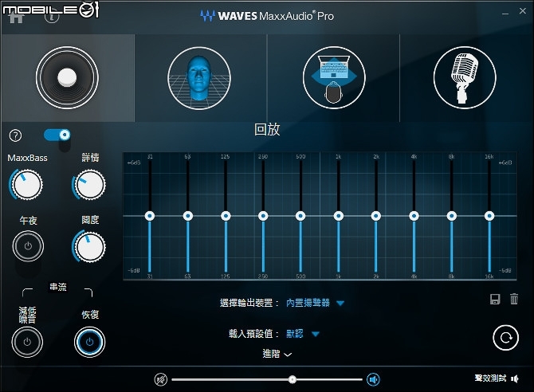Click the blue speaker volume icon
Image resolution: width=534 pixels, height=392 pixels.
point(373,379)
